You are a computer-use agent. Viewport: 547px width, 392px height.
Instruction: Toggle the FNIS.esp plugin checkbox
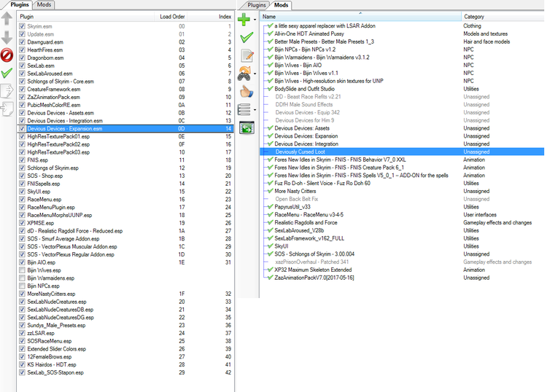click(x=22, y=160)
